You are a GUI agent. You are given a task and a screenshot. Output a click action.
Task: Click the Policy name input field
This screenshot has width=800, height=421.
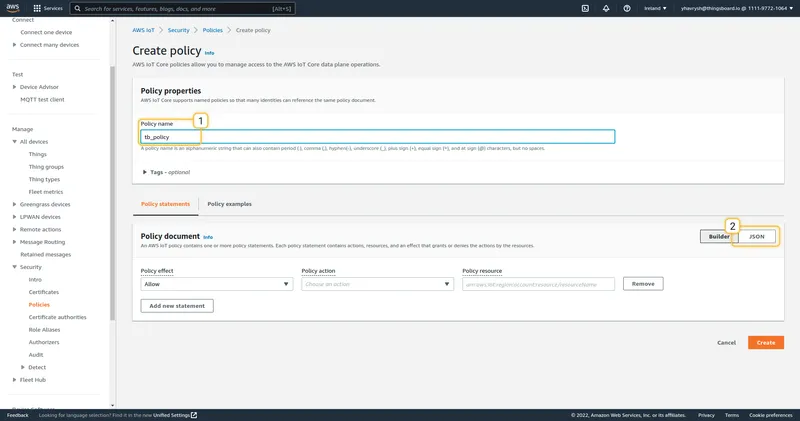click(378, 137)
